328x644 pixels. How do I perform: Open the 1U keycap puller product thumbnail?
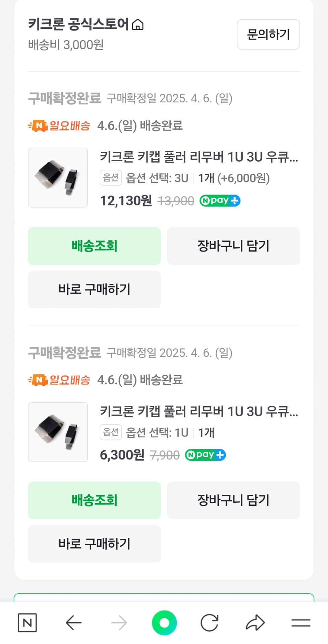click(58, 432)
